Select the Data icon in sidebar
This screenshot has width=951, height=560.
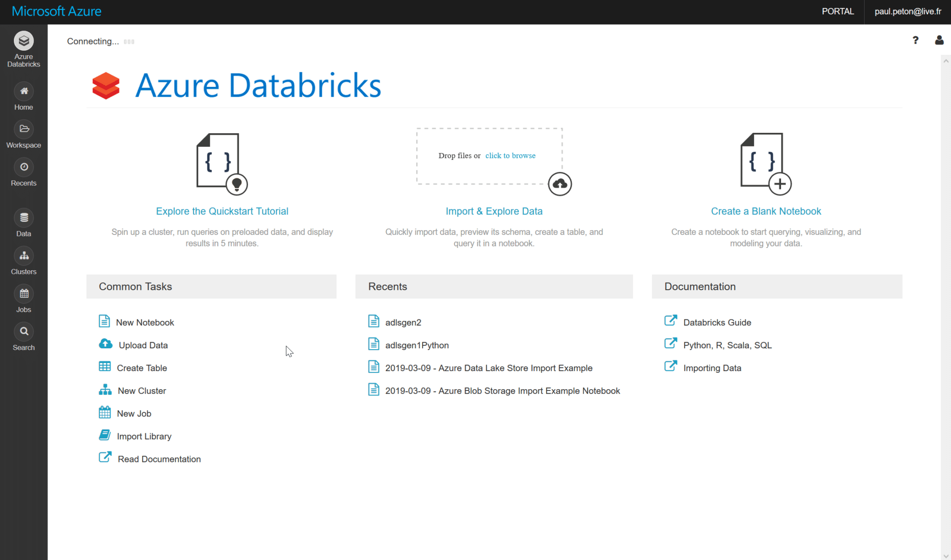pos(23,217)
